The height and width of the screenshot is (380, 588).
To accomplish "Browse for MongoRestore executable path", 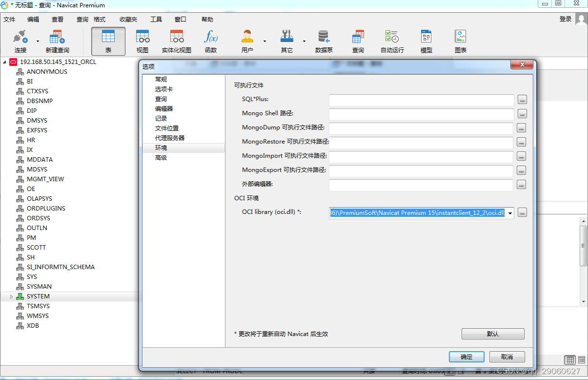I will [522, 143].
